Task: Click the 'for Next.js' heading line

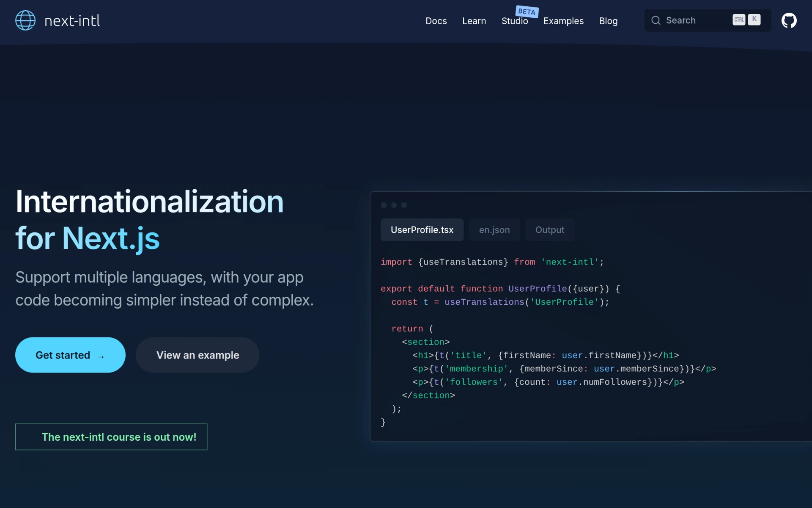Action: 88,238
